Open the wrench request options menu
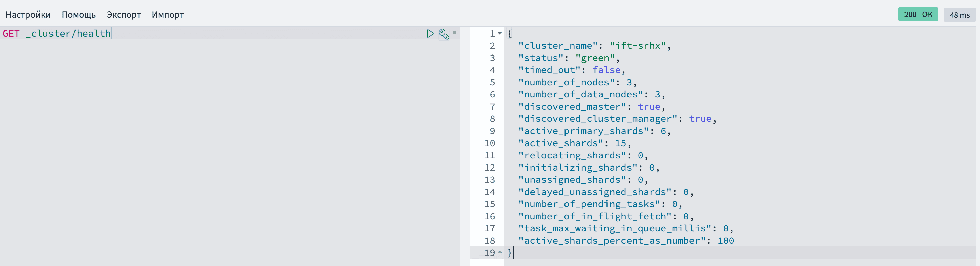 444,34
